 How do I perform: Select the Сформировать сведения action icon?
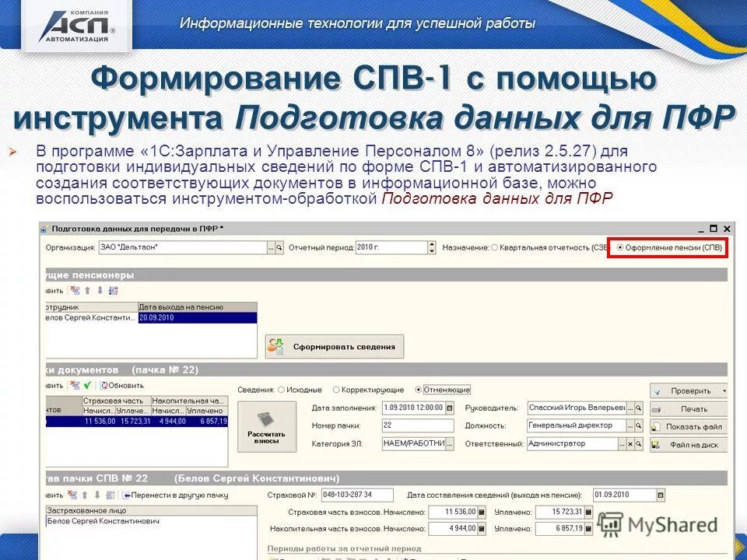[276, 346]
